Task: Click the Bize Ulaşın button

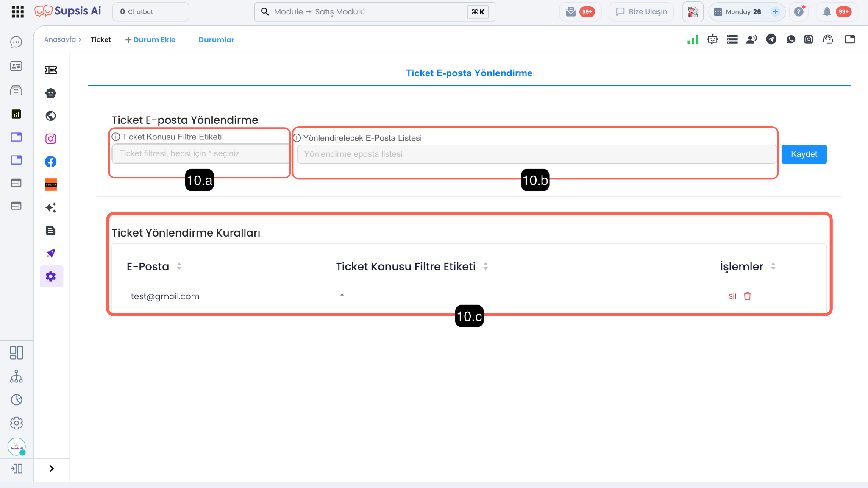Action: [x=641, y=12]
